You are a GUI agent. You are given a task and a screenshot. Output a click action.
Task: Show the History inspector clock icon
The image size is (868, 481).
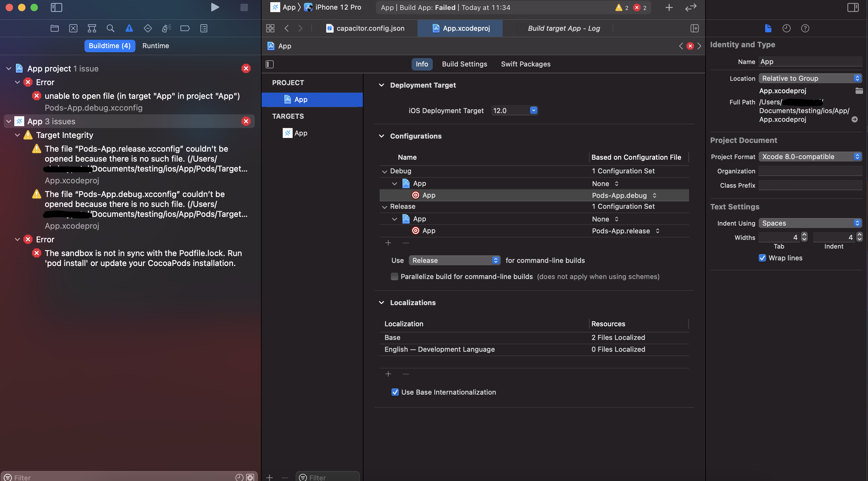click(x=787, y=28)
